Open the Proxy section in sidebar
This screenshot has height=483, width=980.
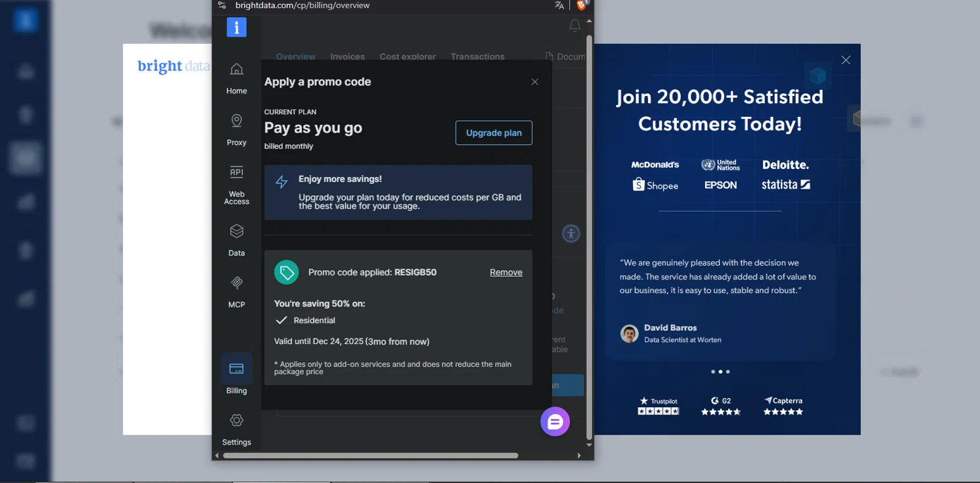coord(237,129)
